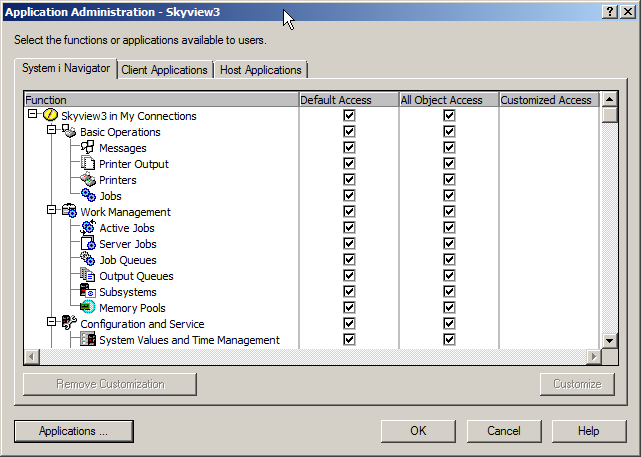Viewport: 641px width, 457px height.
Task: Toggle Default Access for Subsystems
Action: tap(349, 291)
